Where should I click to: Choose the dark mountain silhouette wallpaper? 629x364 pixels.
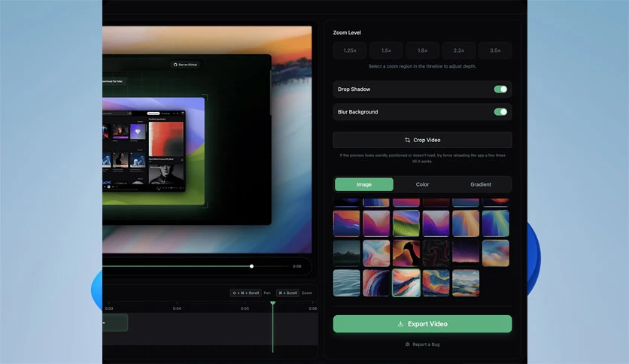pyautogui.click(x=347, y=253)
